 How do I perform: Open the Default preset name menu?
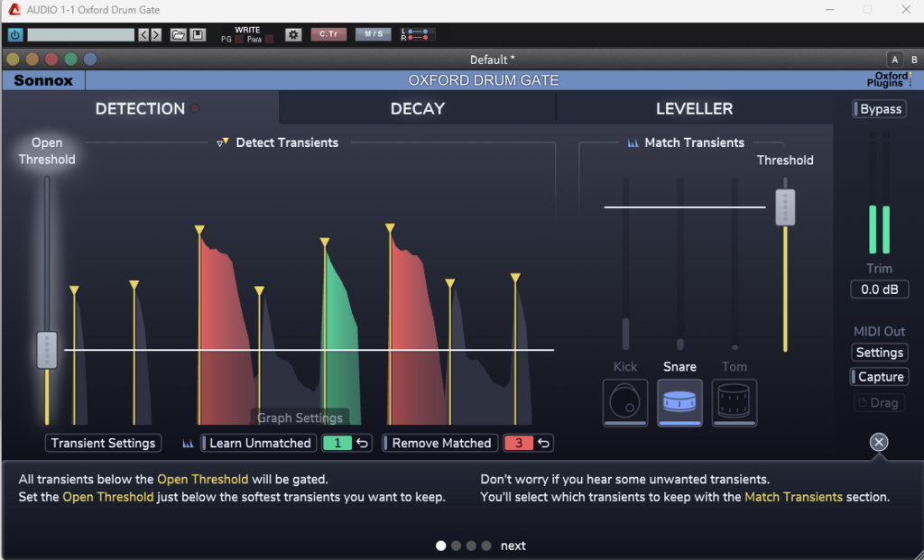[492, 60]
